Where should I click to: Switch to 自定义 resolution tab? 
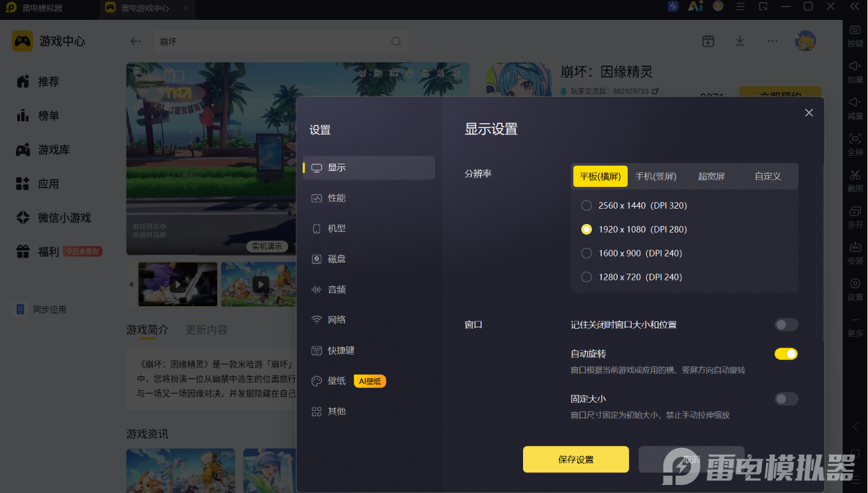[768, 176]
